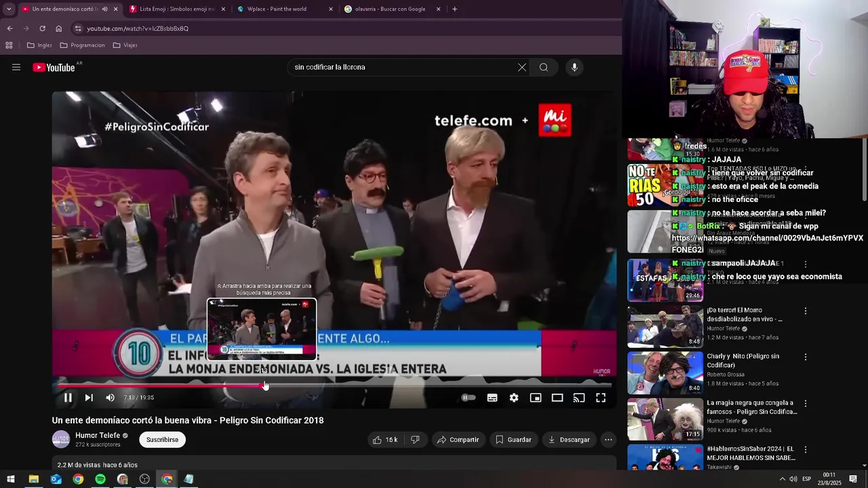This screenshot has height=488, width=868.
Task: Launch File Explorer from the taskbar
Action: (x=33, y=479)
